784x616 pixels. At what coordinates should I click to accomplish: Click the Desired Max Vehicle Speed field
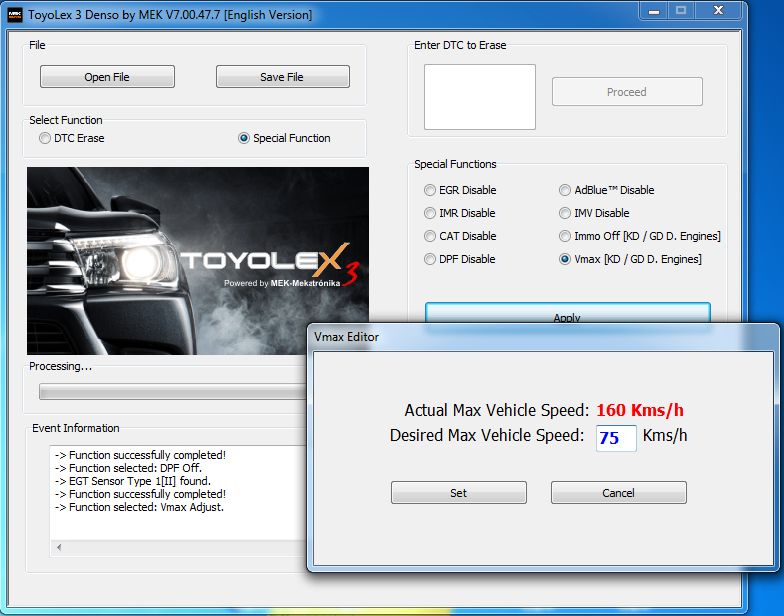click(616, 438)
